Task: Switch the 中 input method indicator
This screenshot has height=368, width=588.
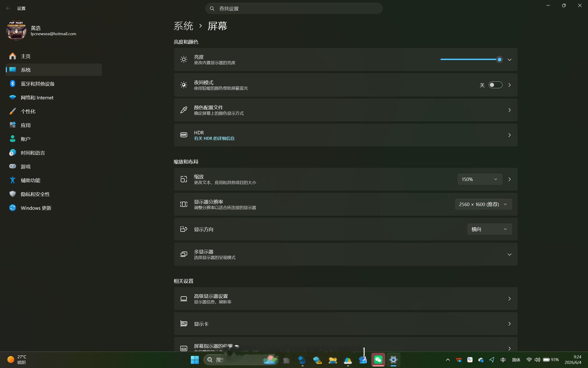Action: point(503,360)
